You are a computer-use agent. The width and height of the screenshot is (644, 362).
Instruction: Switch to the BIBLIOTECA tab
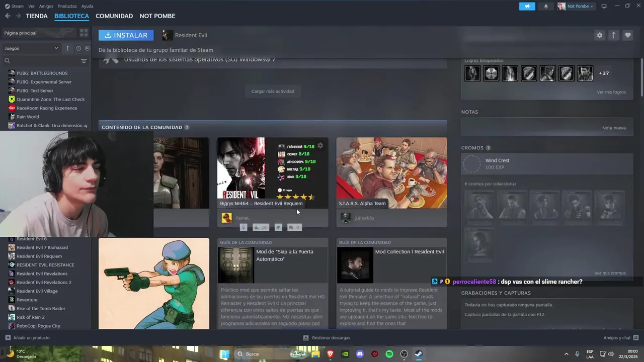(71, 16)
